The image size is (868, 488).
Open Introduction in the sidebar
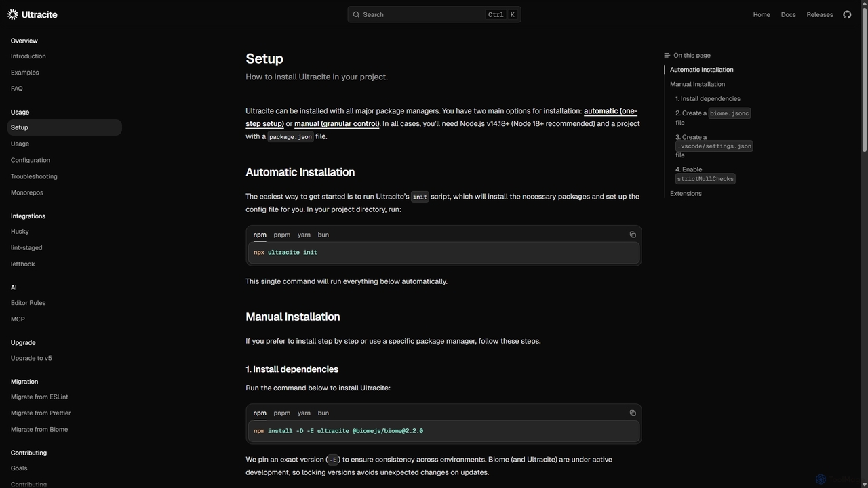(x=28, y=56)
